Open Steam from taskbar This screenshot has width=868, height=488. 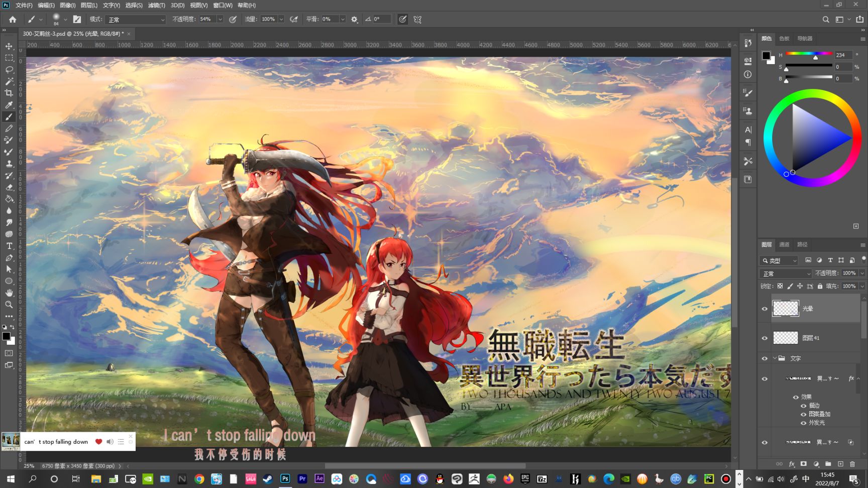point(268,479)
